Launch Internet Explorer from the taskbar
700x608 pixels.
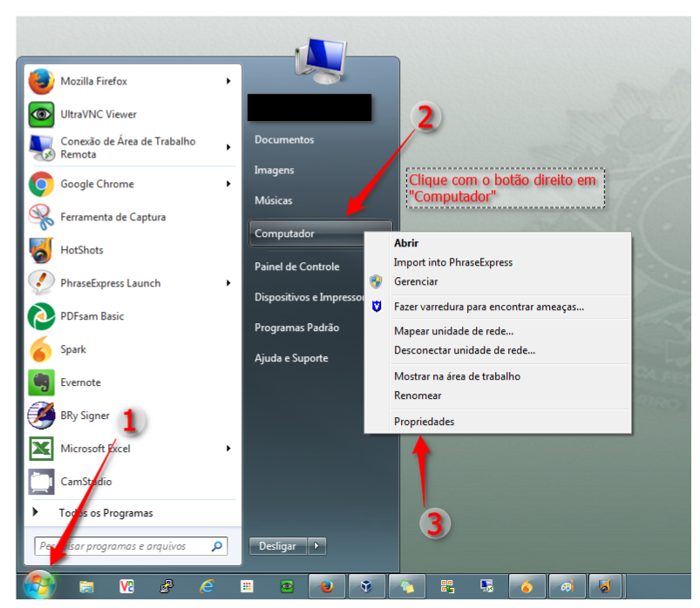point(207,586)
